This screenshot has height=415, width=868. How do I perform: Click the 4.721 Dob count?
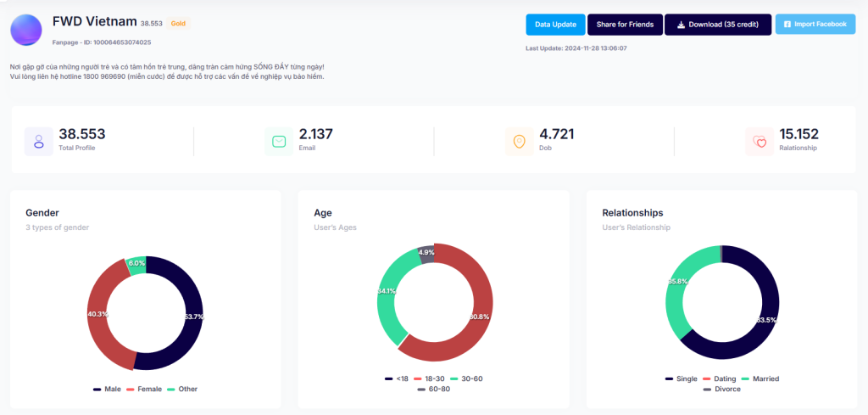556,134
